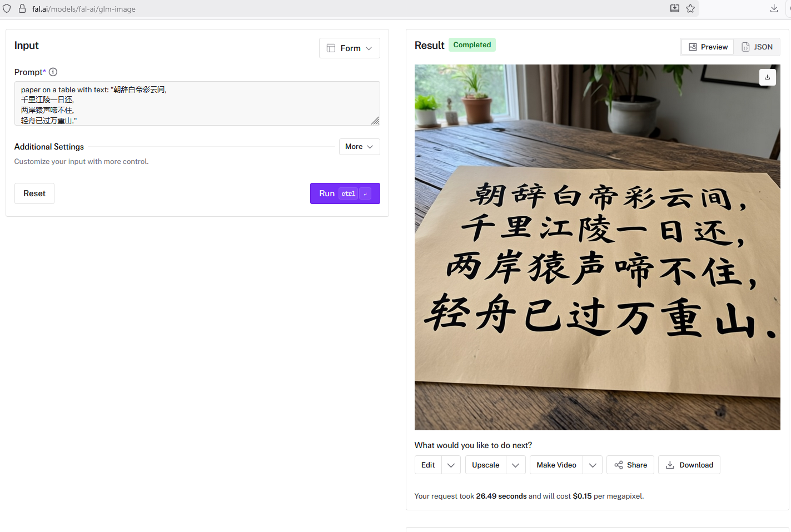This screenshot has height=532, width=791.
Task: Download image via overlay icon on preview
Action: [x=768, y=77]
